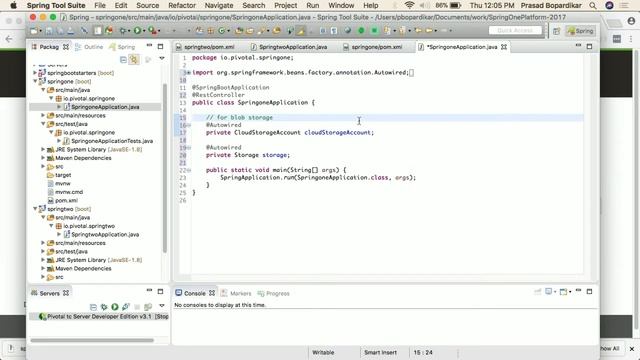Click back arrow in background browser

[9, 39]
